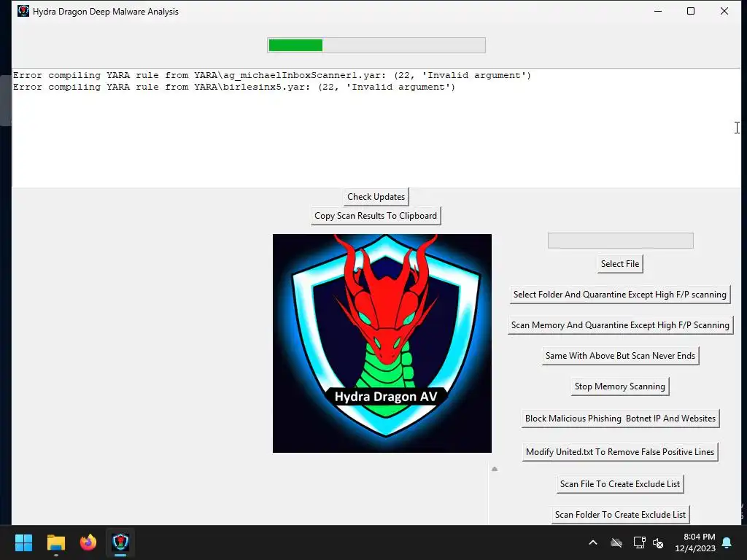Show hidden tray icons chevron
Image resolution: width=747 pixels, height=560 pixels.
[593, 542]
